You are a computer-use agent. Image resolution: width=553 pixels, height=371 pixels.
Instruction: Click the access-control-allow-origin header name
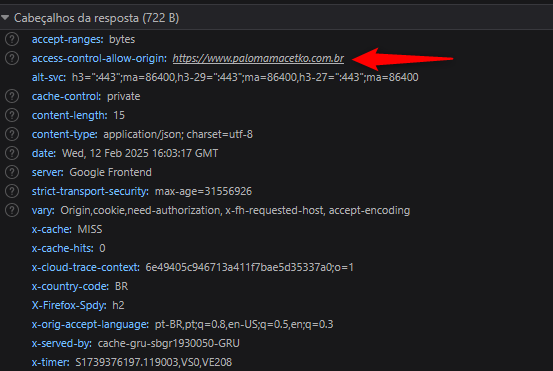99,59
